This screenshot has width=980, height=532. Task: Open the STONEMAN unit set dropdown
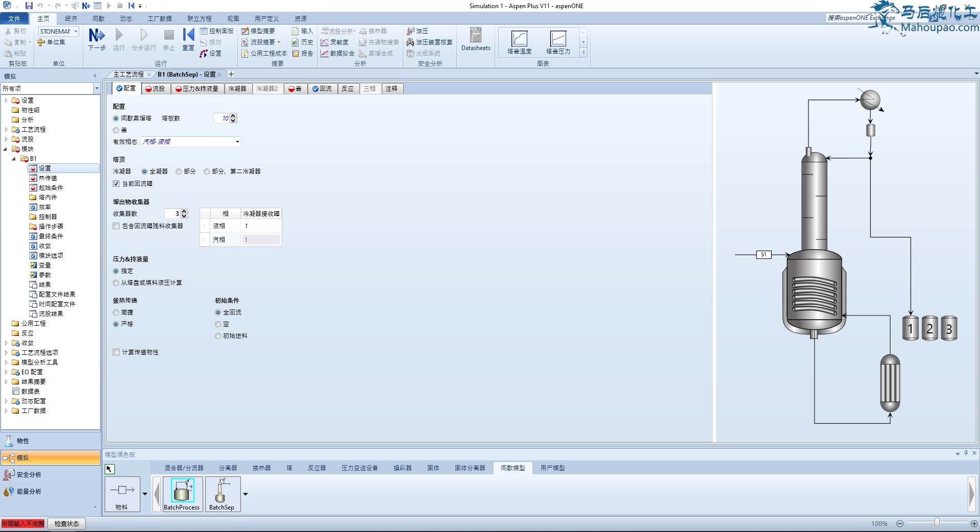point(76,32)
